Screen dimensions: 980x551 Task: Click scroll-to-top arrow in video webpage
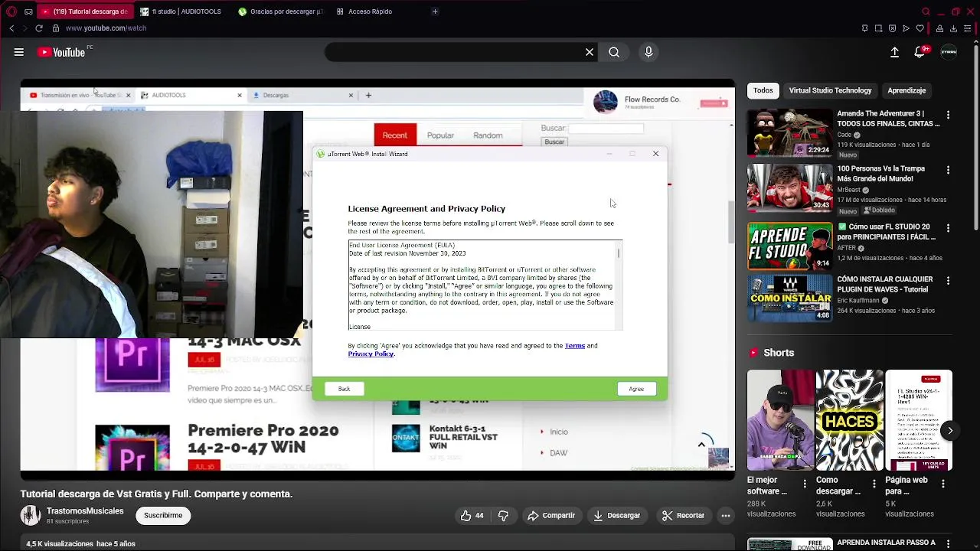[x=701, y=445]
